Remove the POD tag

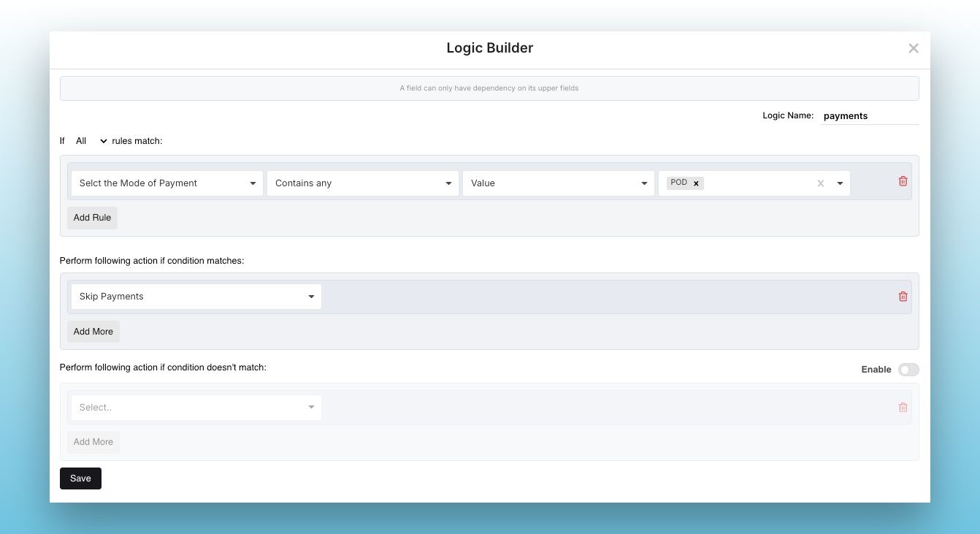tap(696, 183)
